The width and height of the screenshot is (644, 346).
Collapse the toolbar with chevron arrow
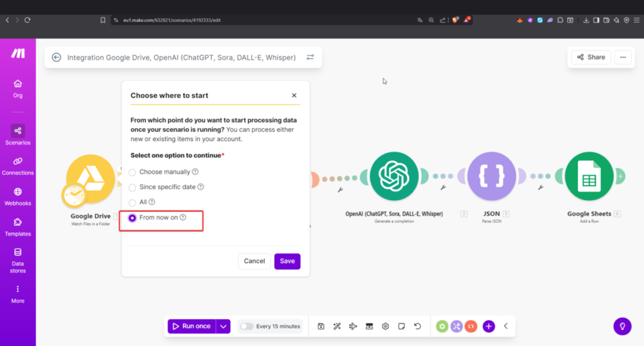tap(506, 326)
